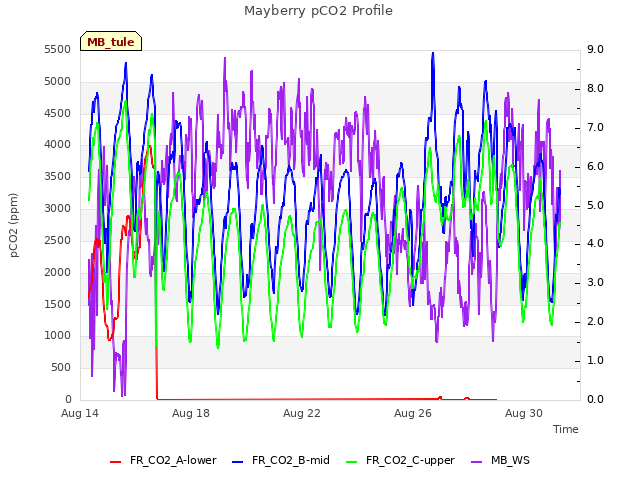Click the 3500 left axis value
The height and width of the screenshot is (480, 640).
pos(58,176)
